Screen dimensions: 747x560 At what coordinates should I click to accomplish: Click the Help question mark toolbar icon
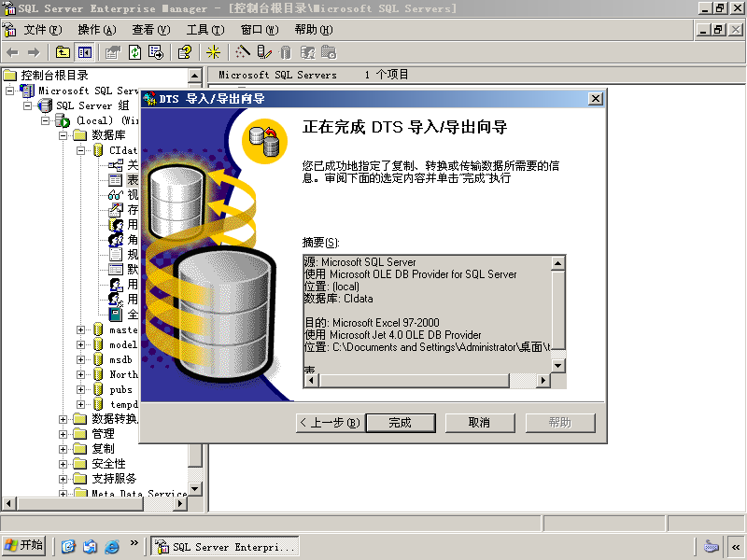point(184,52)
